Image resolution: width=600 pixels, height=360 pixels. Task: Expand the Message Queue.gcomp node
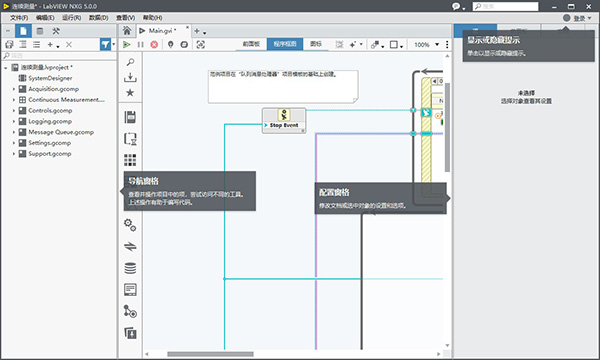tap(14, 132)
